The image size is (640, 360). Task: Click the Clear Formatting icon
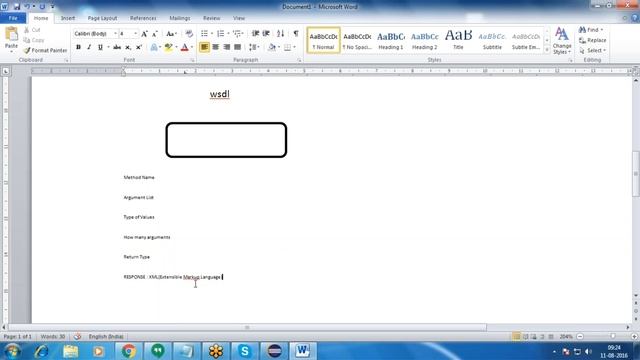click(189, 33)
